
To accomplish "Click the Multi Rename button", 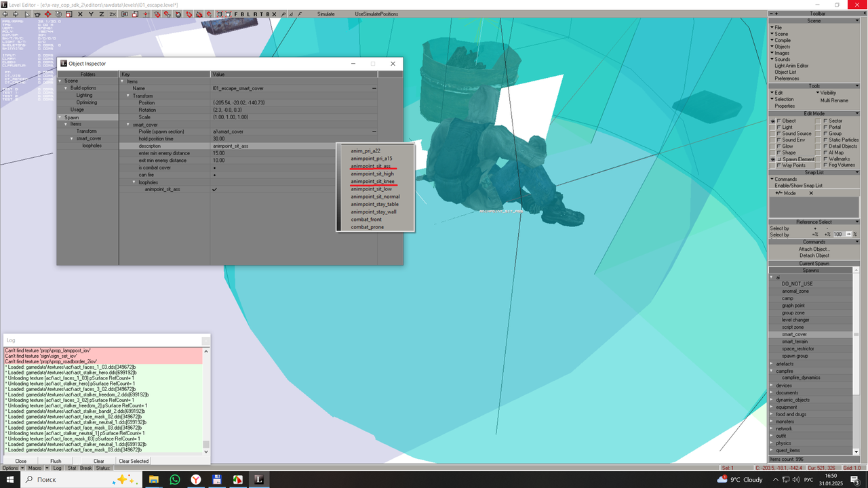I will click(x=833, y=100).
